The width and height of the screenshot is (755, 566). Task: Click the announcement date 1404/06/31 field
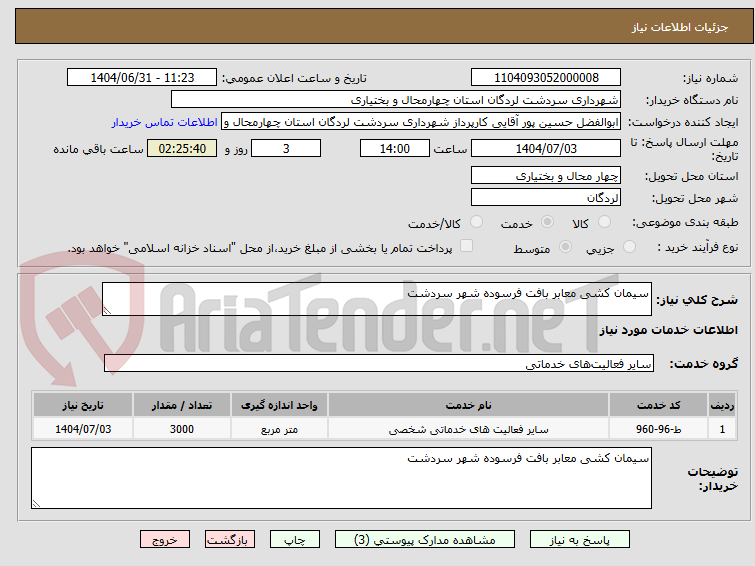click(142, 78)
